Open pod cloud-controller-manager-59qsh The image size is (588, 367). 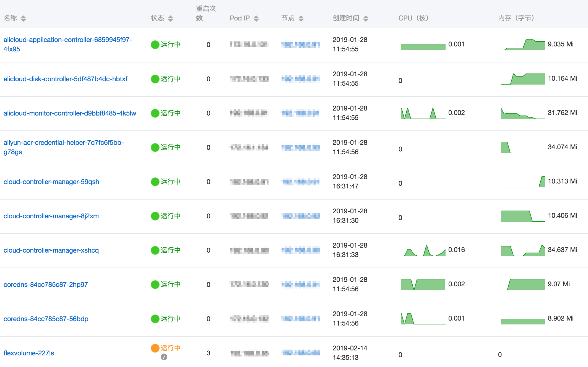[51, 182]
